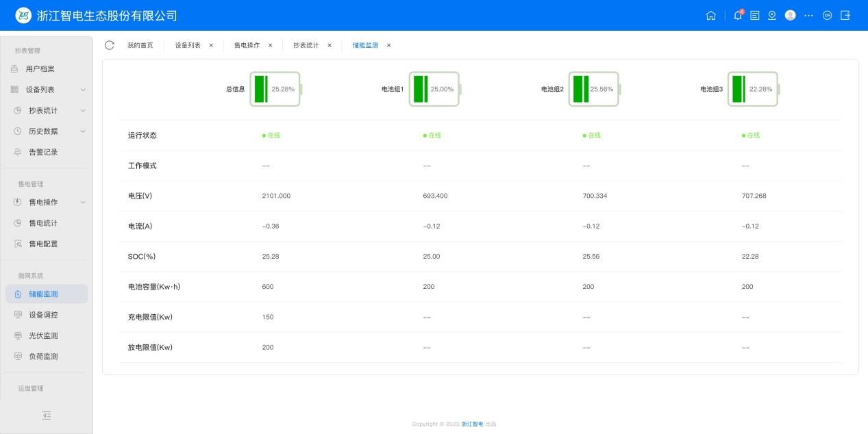Screen dimensions: 868x434
Task: Click the home icon in header
Action: tap(710, 16)
